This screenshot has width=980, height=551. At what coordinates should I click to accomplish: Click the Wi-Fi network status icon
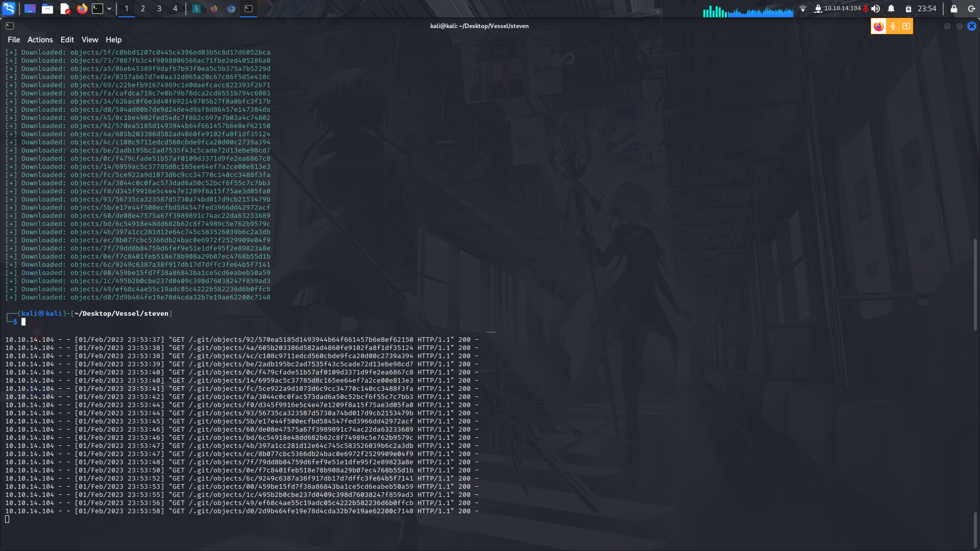click(x=803, y=8)
